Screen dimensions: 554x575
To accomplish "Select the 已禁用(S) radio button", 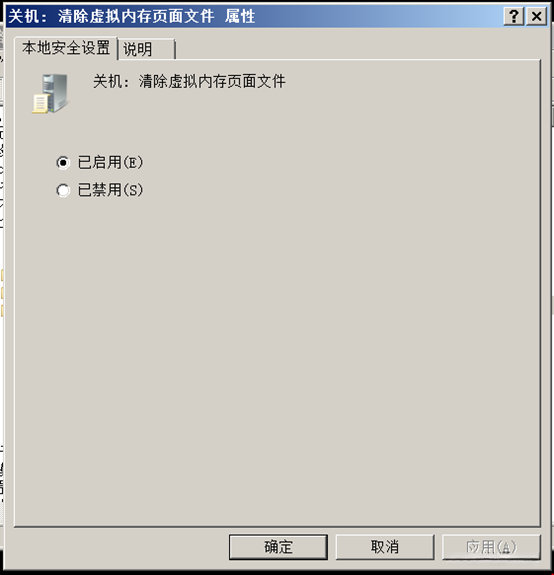I will click(63, 190).
